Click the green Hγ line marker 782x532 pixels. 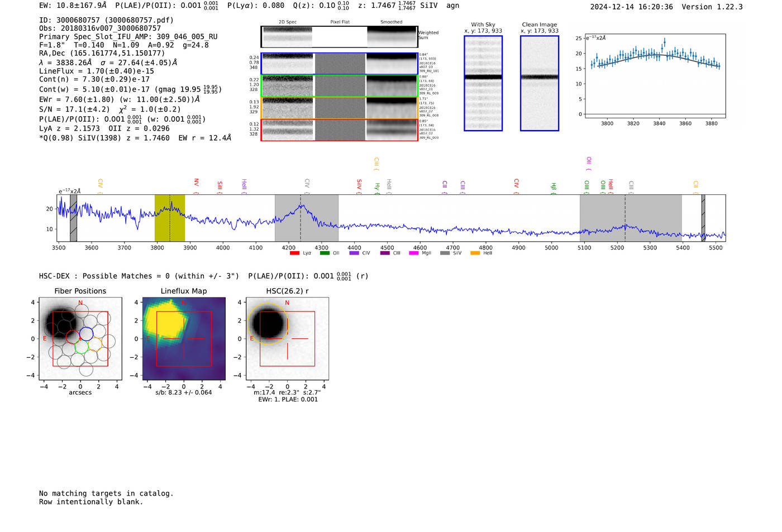[x=377, y=188]
